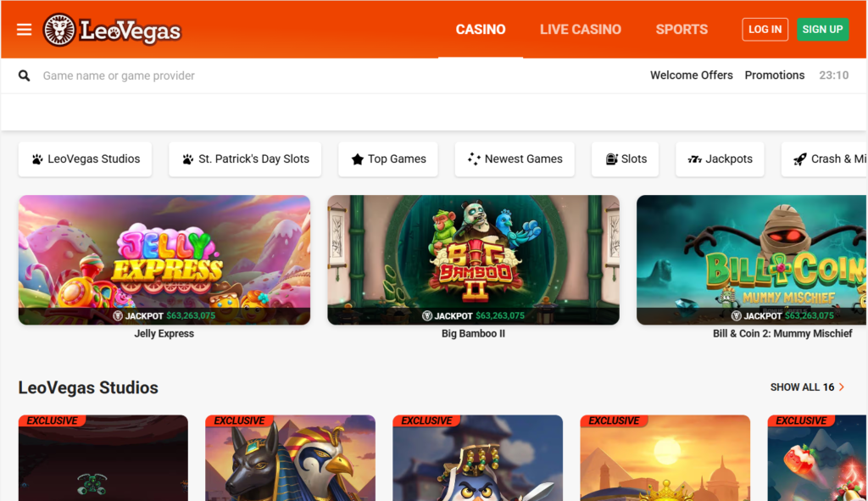The width and height of the screenshot is (868, 501).
Task: Click the Log In button
Action: [765, 30]
